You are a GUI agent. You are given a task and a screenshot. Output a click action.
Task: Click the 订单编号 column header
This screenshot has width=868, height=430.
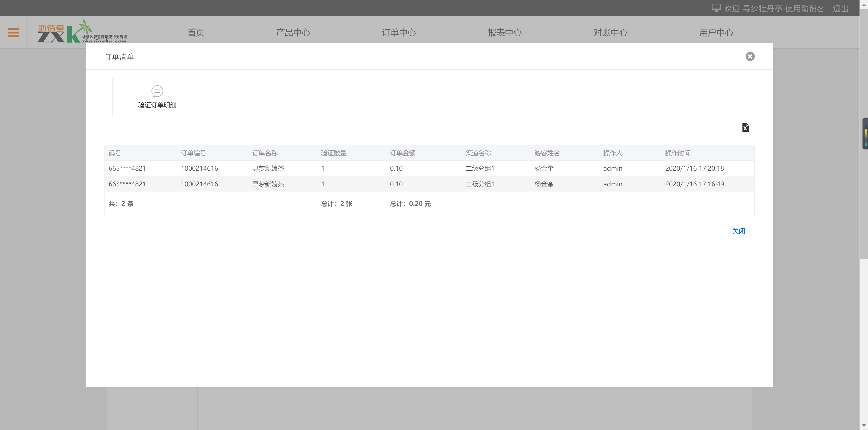click(x=193, y=153)
